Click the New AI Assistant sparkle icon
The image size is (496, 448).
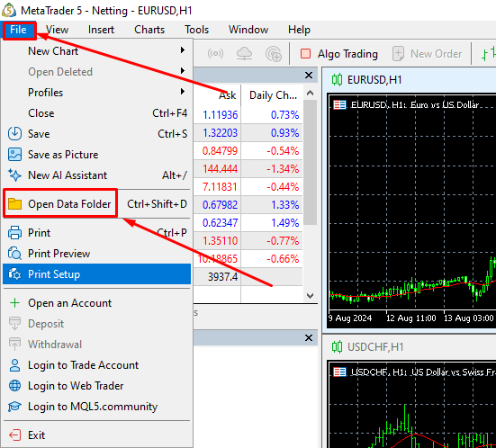[x=14, y=175]
